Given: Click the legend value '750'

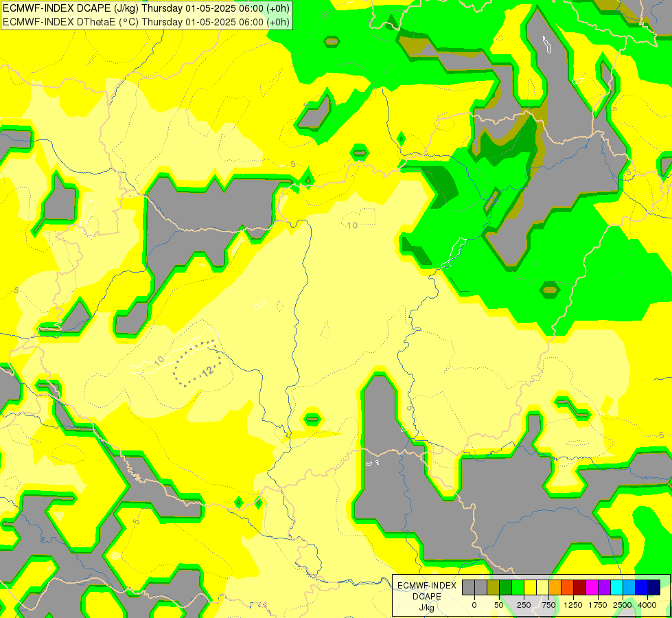Looking at the screenshot, I should click(548, 605).
